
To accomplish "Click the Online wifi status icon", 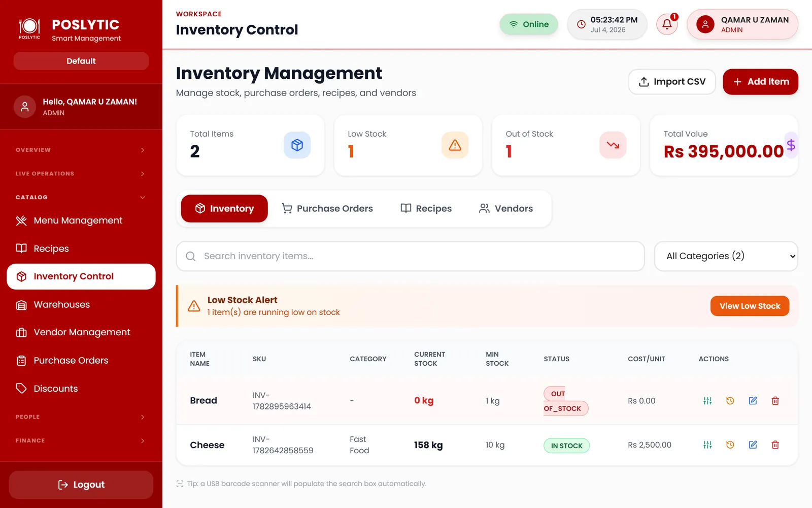I will coord(514,24).
